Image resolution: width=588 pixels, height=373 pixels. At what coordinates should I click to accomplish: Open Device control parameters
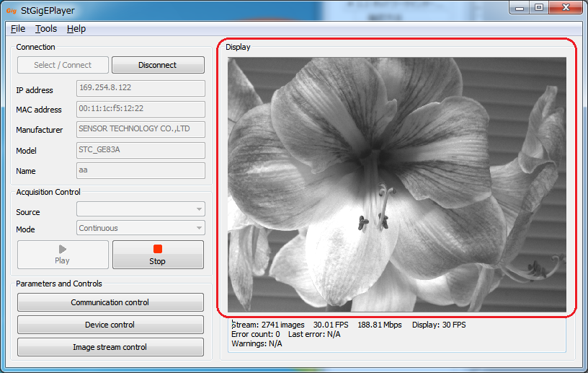[x=110, y=325]
